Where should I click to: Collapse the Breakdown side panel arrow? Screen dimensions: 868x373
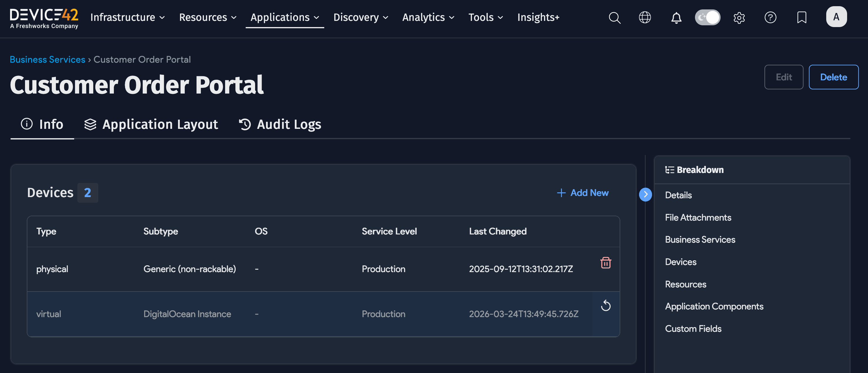[x=645, y=194]
